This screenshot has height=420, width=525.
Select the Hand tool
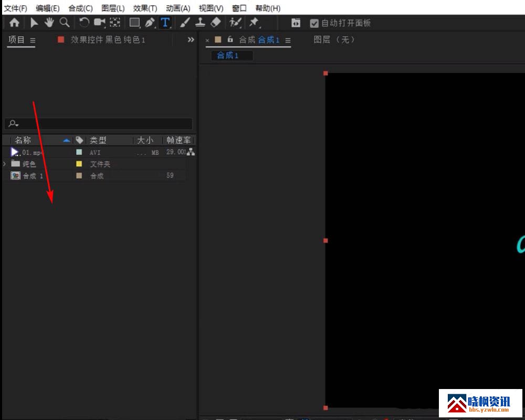click(49, 23)
